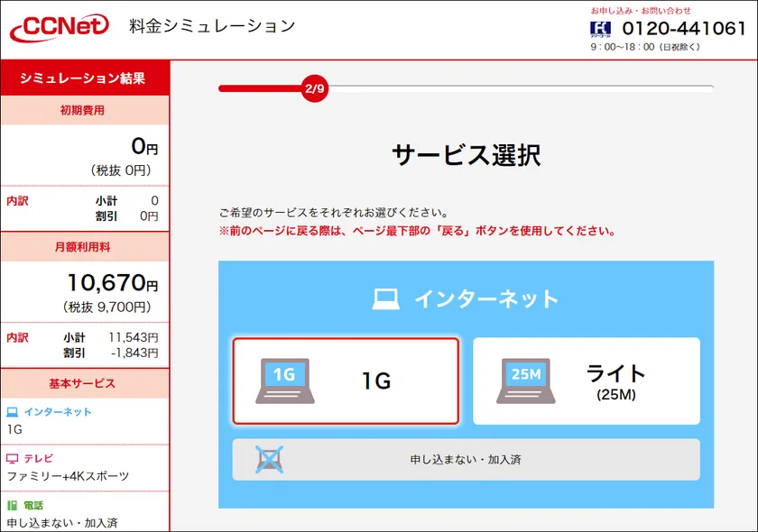The width and height of the screenshot is (758, 532).
Task: Click the 9:00~18:00 hours text
Action: pos(645,47)
